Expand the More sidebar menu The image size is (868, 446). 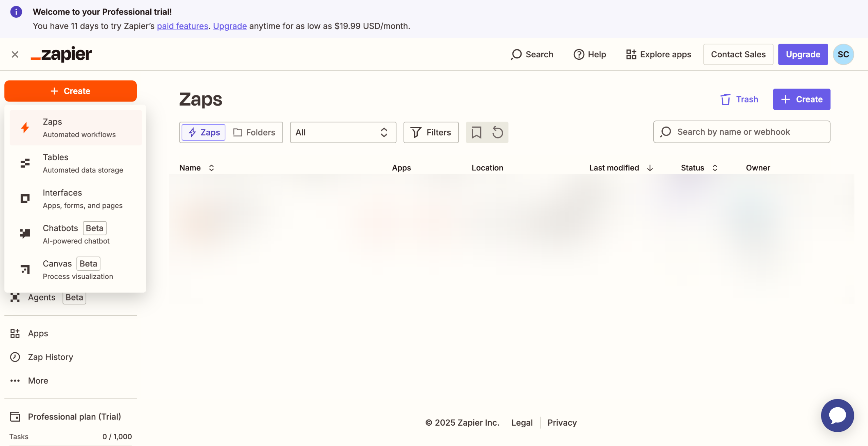pyautogui.click(x=38, y=380)
